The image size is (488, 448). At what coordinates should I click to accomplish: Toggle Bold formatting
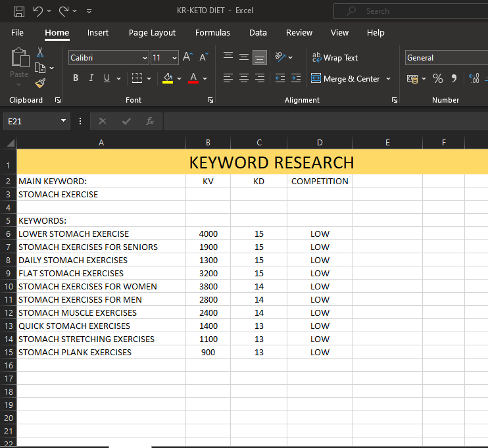click(x=76, y=78)
